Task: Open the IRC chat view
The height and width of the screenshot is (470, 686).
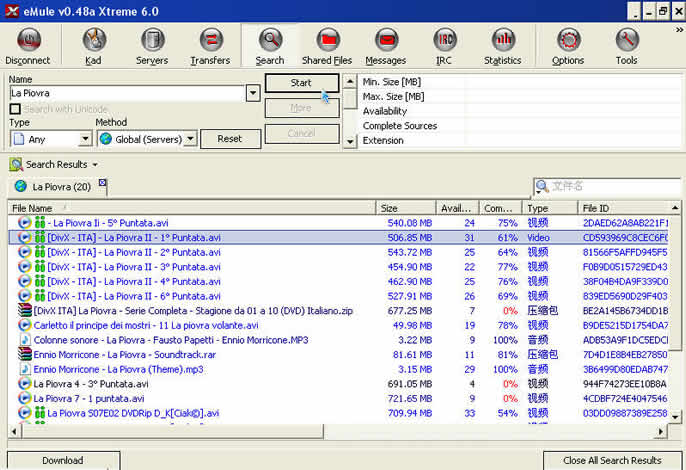Action: coord(444,40)
